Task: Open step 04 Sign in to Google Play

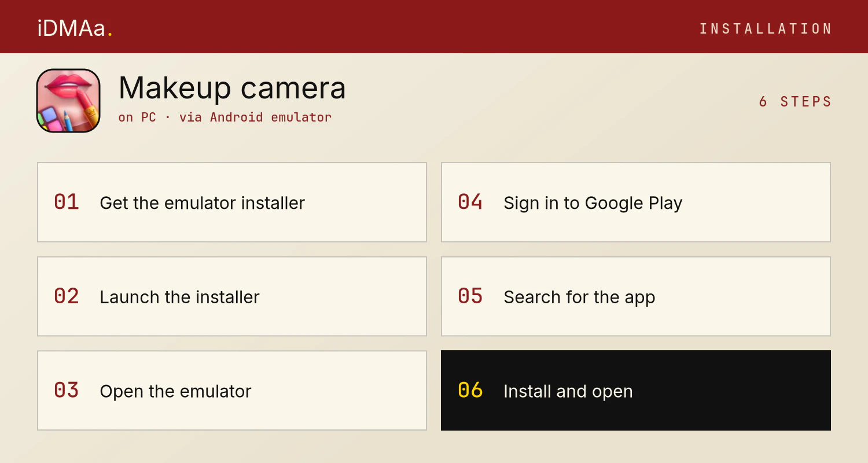Action: pos(636,202)
